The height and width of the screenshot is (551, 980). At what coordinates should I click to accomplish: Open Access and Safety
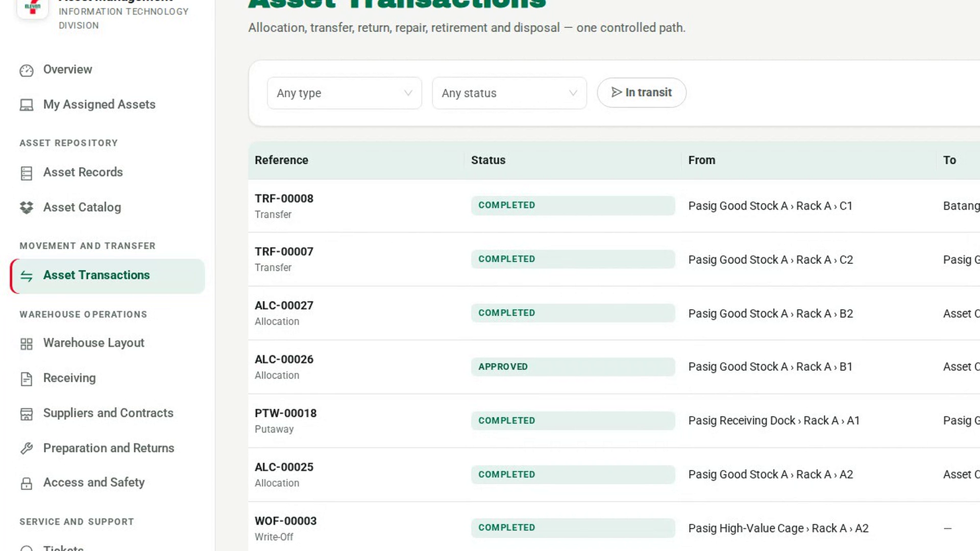(x=107, y=483)
